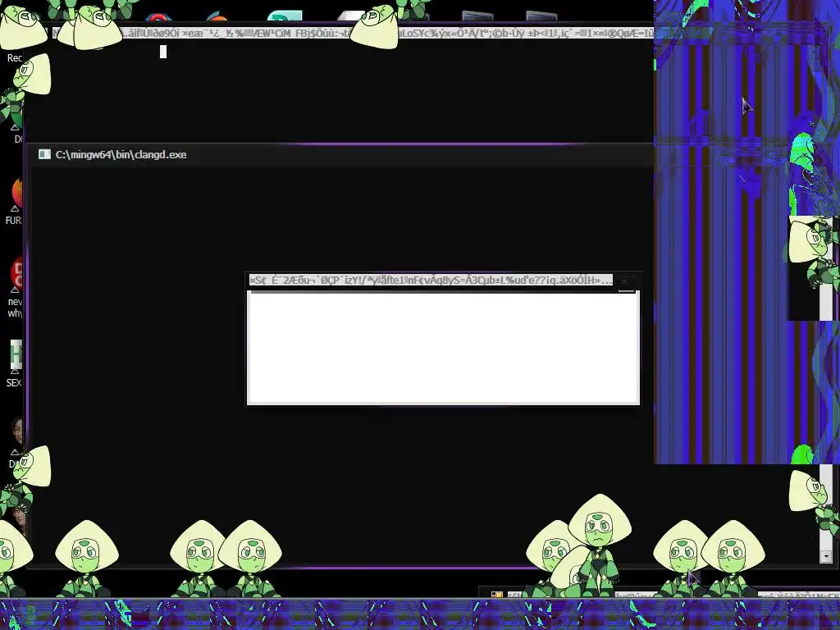Click the small icon of the bottom partially hidden window
Image resolution: width=840 pixels, height=630 pixels.
point(496,595)
